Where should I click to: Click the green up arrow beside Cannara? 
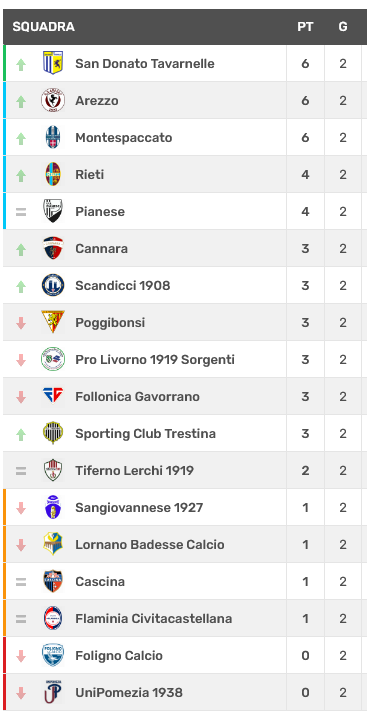click(21, 250)
